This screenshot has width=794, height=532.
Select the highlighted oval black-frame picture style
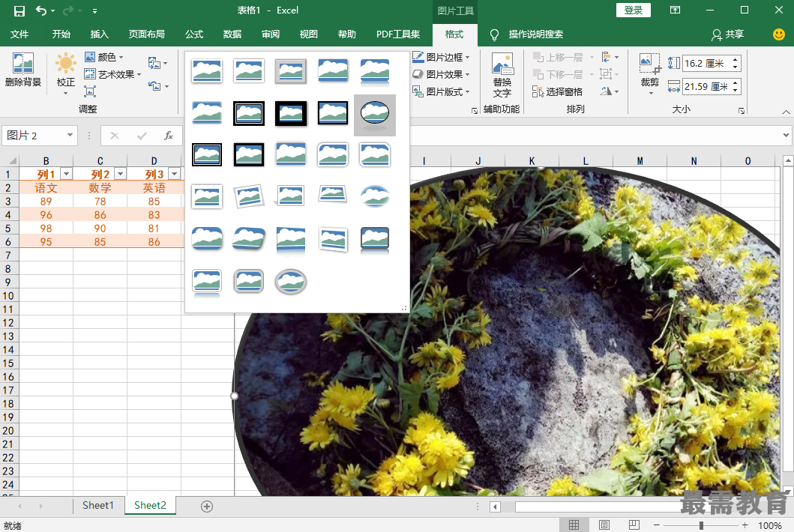click(375, 115)
